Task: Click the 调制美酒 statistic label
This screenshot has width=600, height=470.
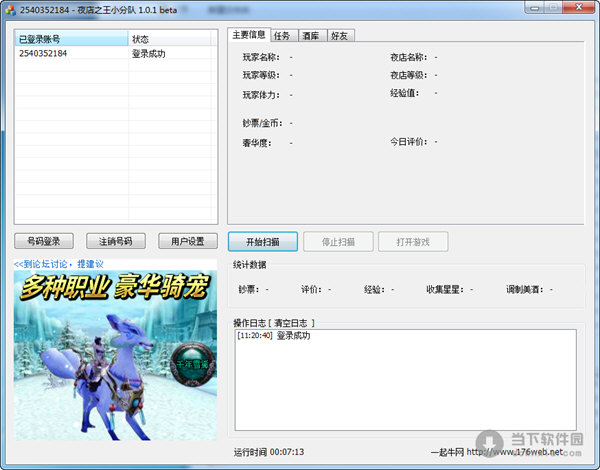Action: tap(525, 290)
